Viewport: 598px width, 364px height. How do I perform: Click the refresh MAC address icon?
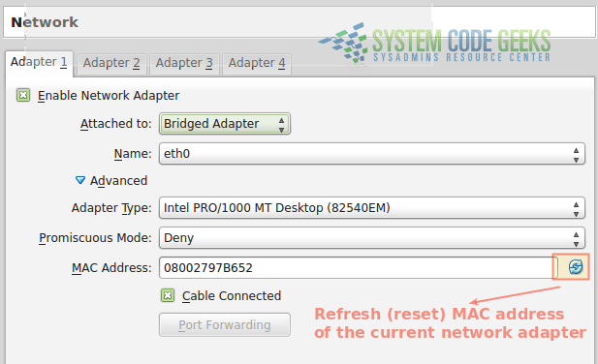[575, 267]
